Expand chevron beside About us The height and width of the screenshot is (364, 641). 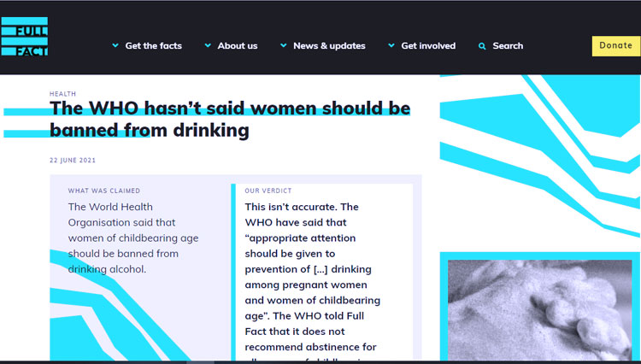pyautogui.click(x=208, y=45)
